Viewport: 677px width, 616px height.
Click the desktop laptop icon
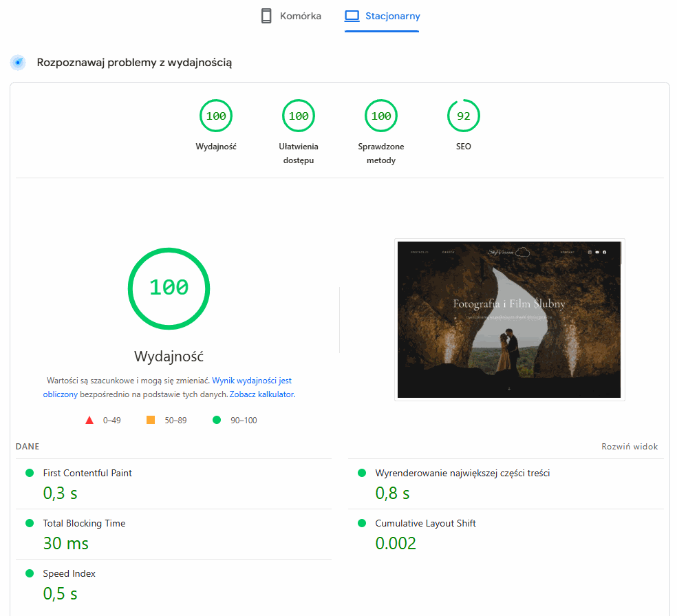[352, 16]
